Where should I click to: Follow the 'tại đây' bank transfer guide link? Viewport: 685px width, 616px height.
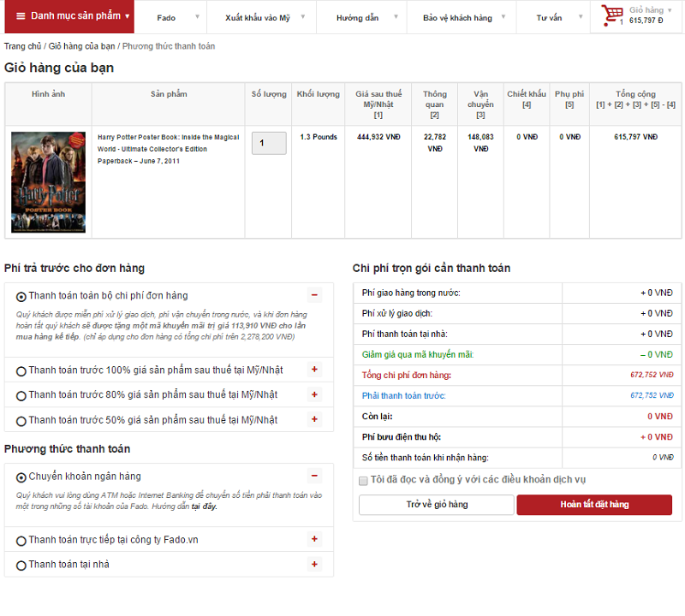point(204,506)
